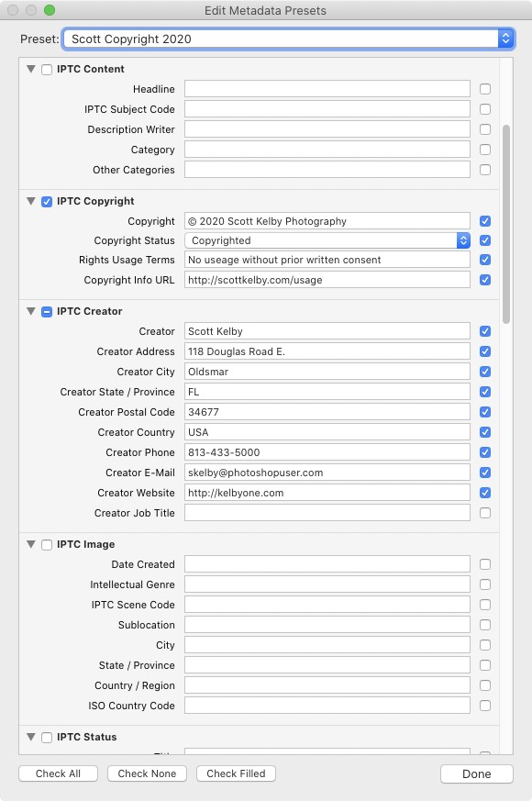Uncheck the Creator Website checkbox
Viewport: 532px width, 801px height.
(485, 493)
